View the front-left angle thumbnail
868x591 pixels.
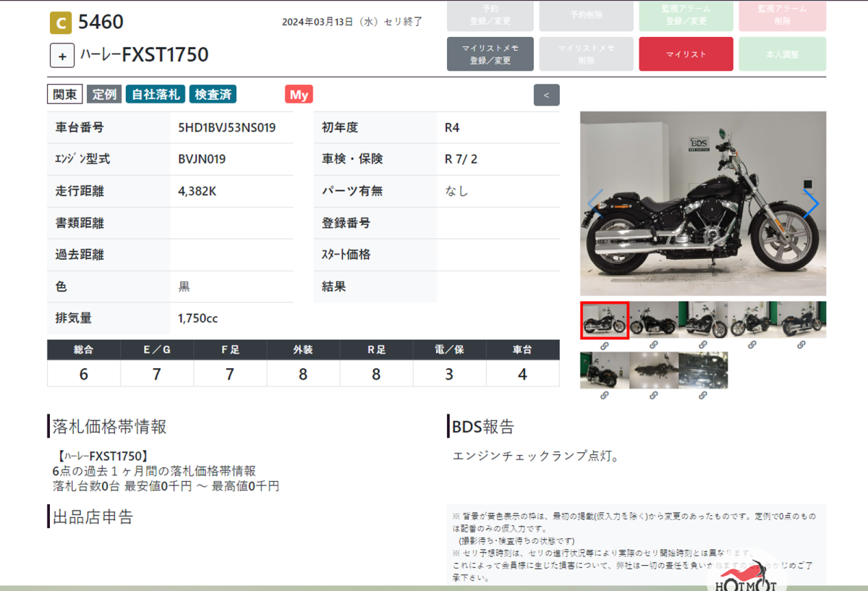pos(752,320)
